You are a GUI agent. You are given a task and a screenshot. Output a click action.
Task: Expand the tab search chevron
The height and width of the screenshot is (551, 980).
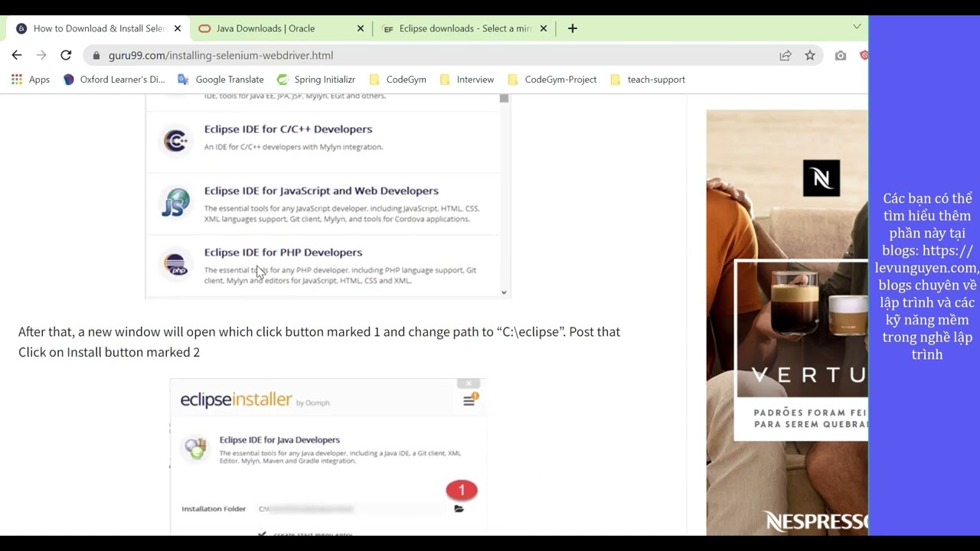tap(857, 27)
